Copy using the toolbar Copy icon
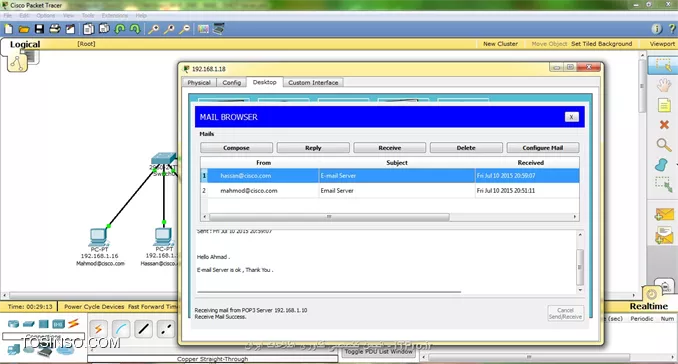The height and width of the screenshot is (364, 678). pos(89,29)
